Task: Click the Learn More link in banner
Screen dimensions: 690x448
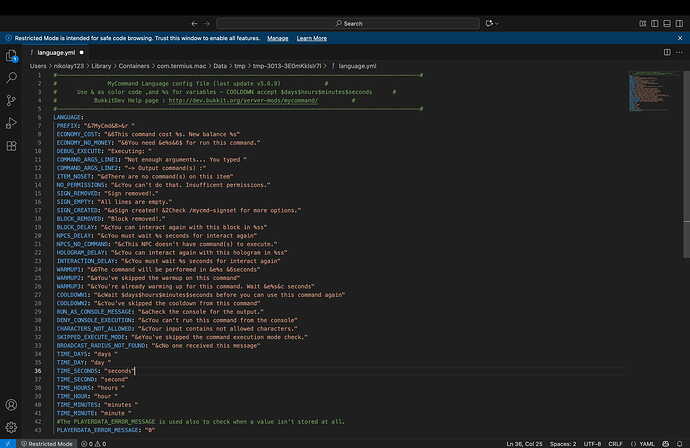Action: pos(312,38)
